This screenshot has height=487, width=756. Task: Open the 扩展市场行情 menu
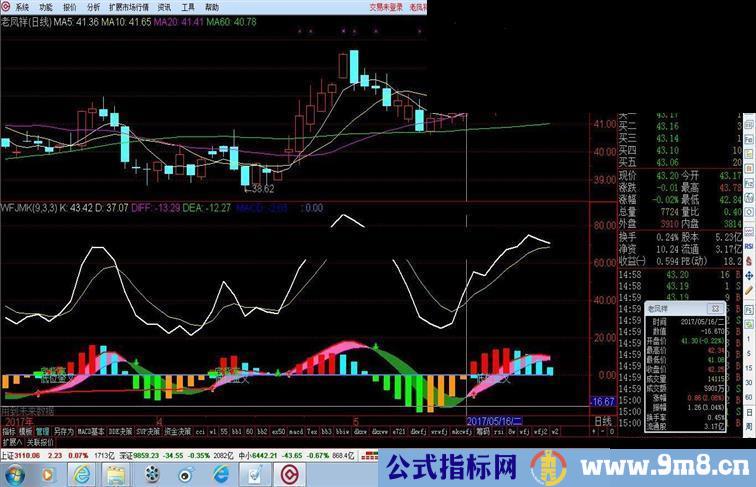click(x=129, y=6)
